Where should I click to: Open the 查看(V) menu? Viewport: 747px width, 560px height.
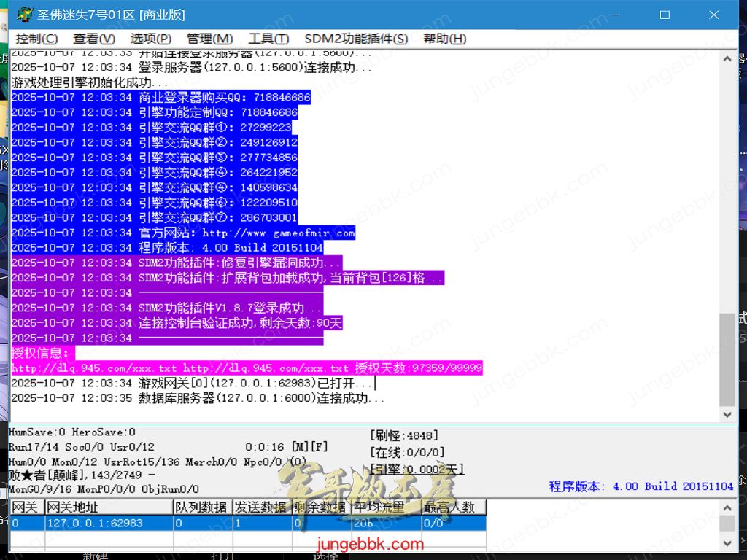point(93,39)
